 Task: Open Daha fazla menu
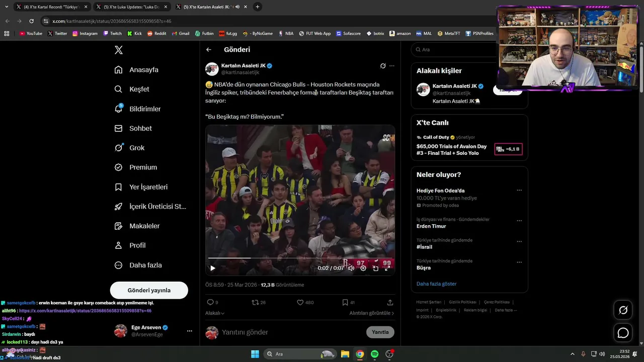pyautogui.click(x=138, y=265)
